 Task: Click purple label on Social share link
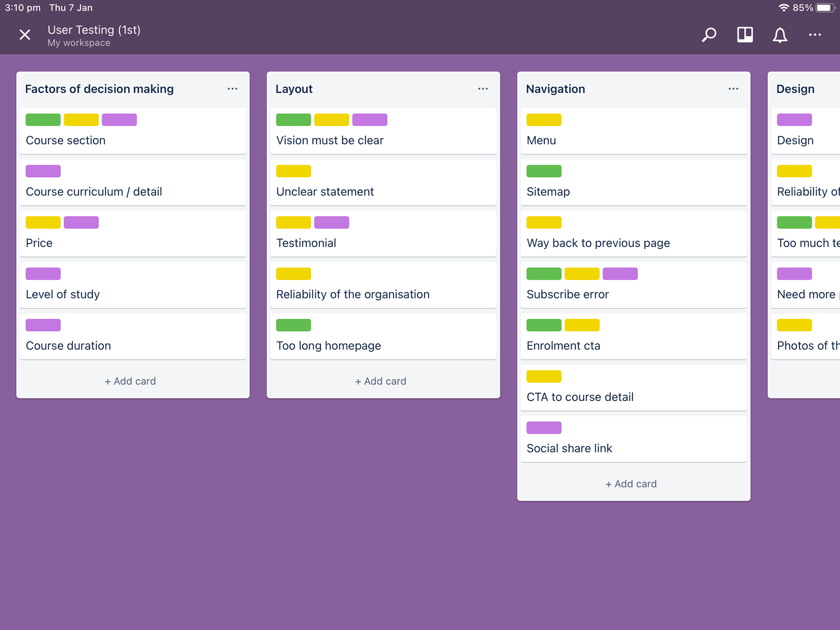(x=544, y=428)
